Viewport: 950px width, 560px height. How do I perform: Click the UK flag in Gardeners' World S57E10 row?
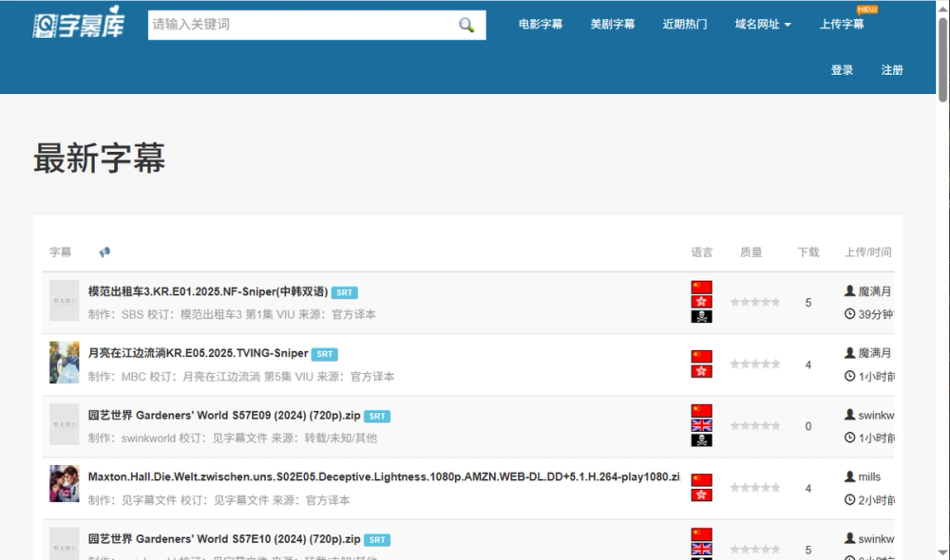702,549
